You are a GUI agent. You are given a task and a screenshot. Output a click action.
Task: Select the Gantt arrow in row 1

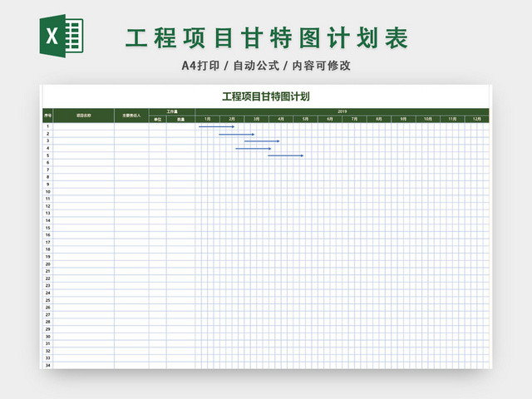click(x=216, y=126)
